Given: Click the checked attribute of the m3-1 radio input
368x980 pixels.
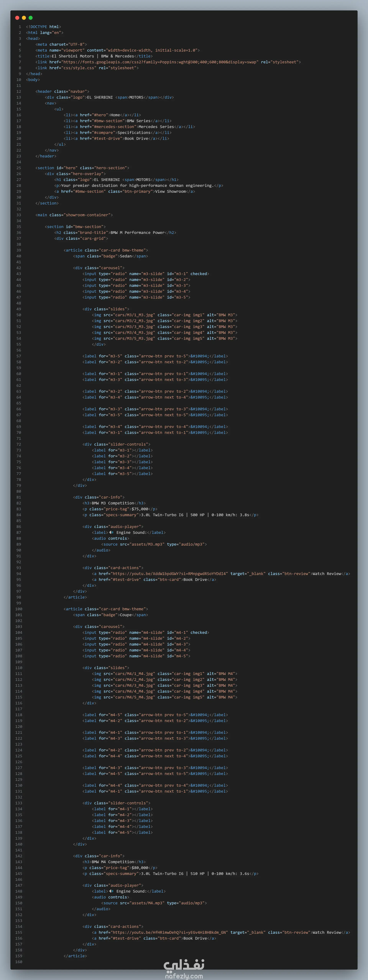Looking at the screenshot, I should click(199, 274).
